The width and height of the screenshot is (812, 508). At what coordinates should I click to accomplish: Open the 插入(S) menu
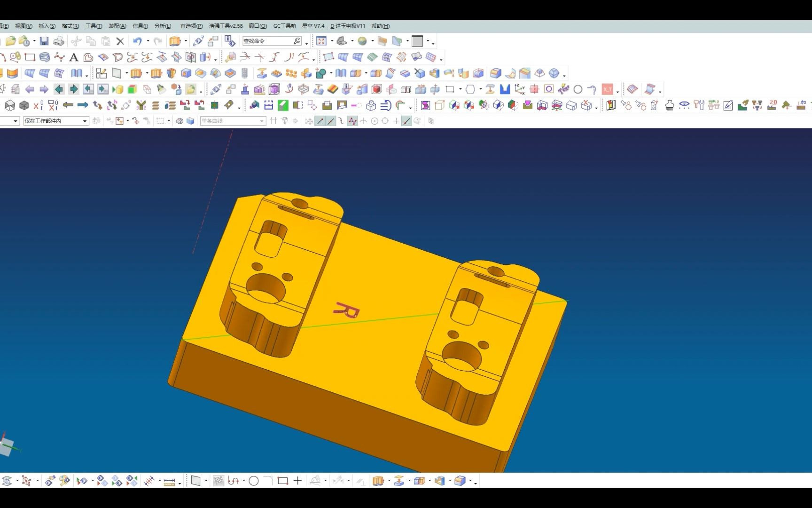tap(47, 26)
